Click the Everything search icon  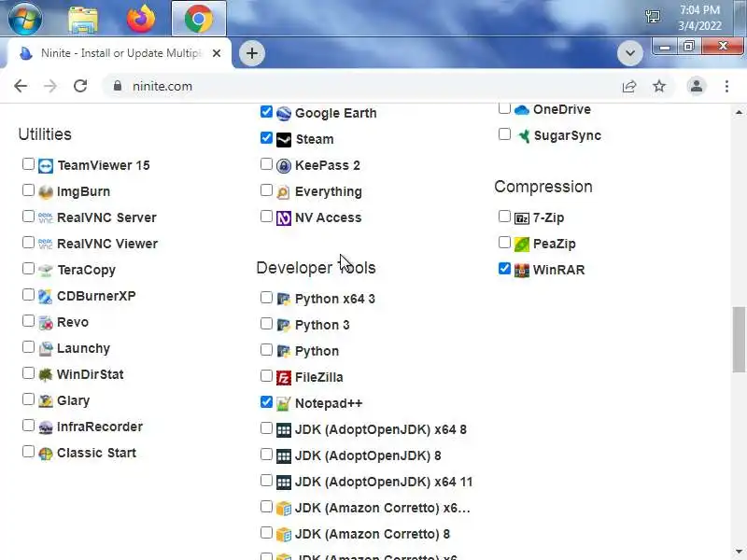click(284, 192)
